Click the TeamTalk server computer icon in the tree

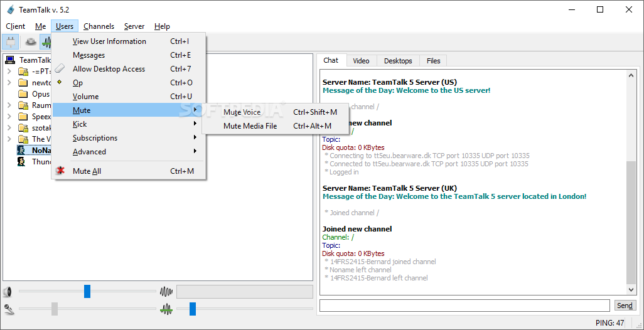(x=10, y=60)
